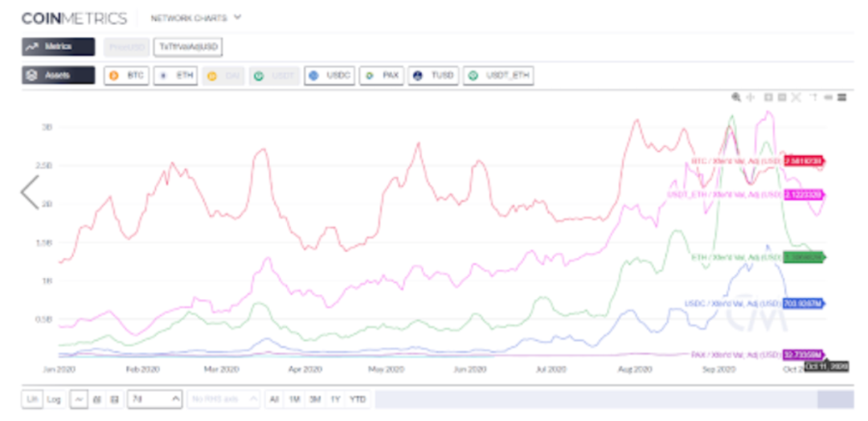The width and height of the screenshot is (868, 421).
Task: Select the pan crosshair tool above the chart
Action: pyautogui.click(x=749, y=97)
